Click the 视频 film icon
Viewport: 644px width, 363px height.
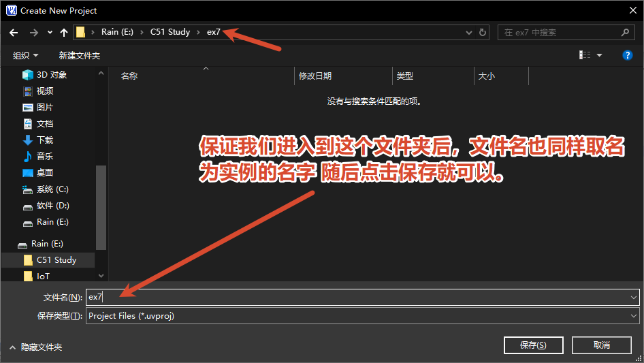(27, 91)
